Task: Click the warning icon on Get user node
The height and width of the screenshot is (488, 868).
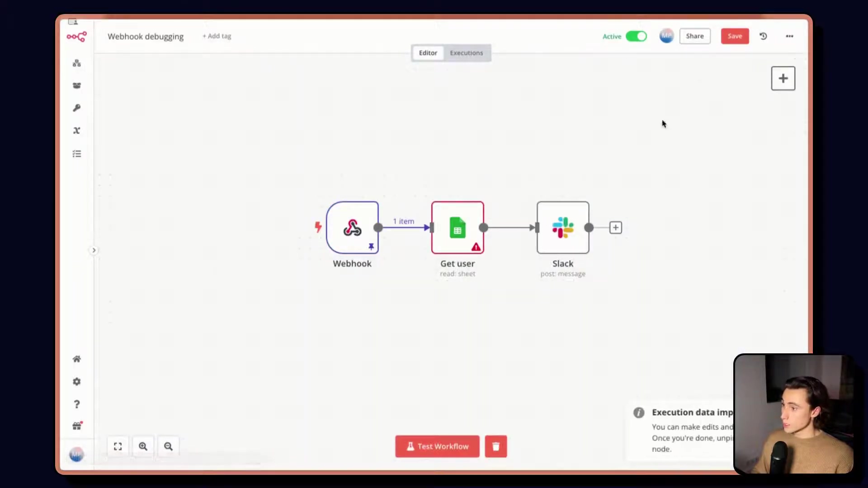Action: [x=476, y=247]
